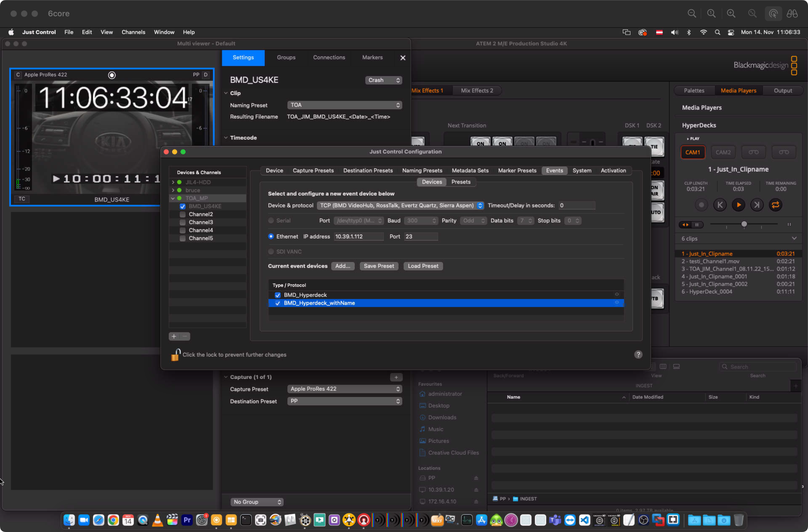This screenshot has height=532, width=808.
Task: Click the Load Preset button
Action: point(423,266)
